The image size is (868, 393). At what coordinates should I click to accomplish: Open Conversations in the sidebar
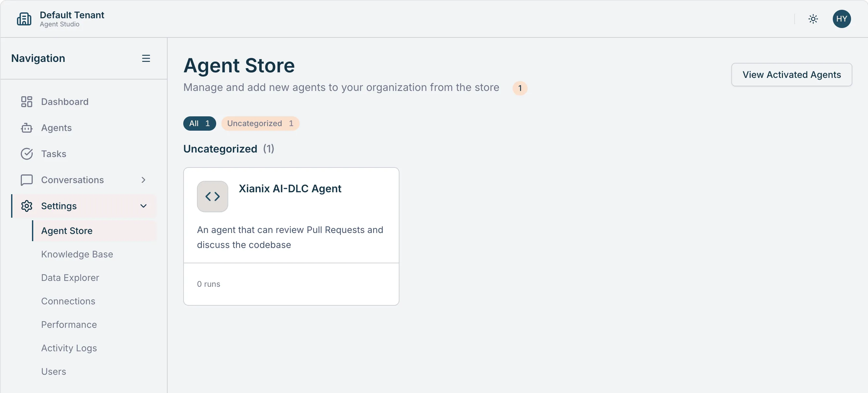[84, 180]
